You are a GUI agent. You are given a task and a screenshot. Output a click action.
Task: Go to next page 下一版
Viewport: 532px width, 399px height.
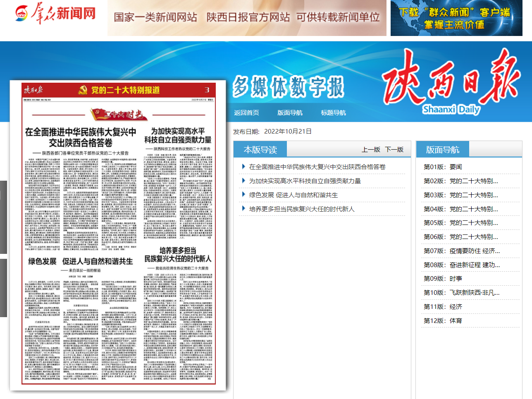coord(394,150)
